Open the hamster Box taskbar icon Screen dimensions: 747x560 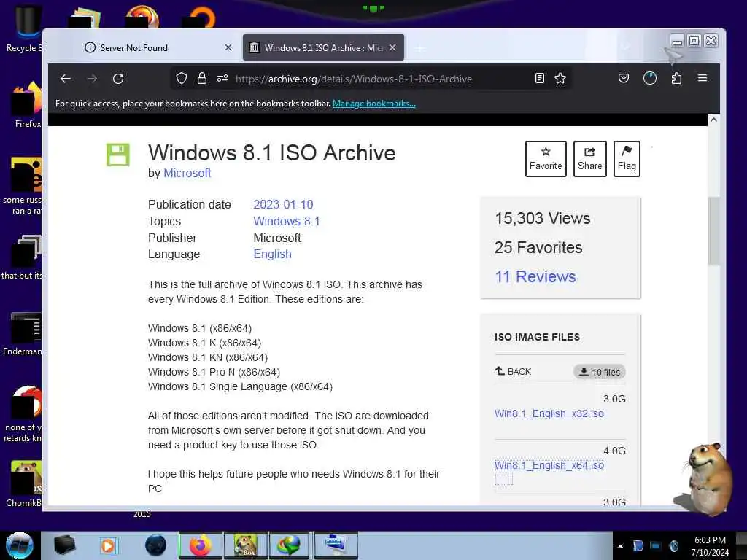246,545
